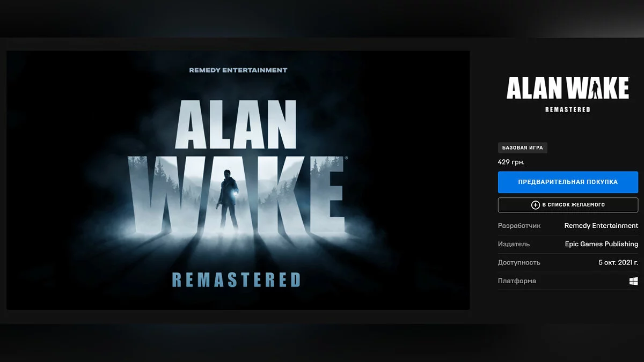
Task: Click the Windows platform logo icon
Action: tap(634, 281)
